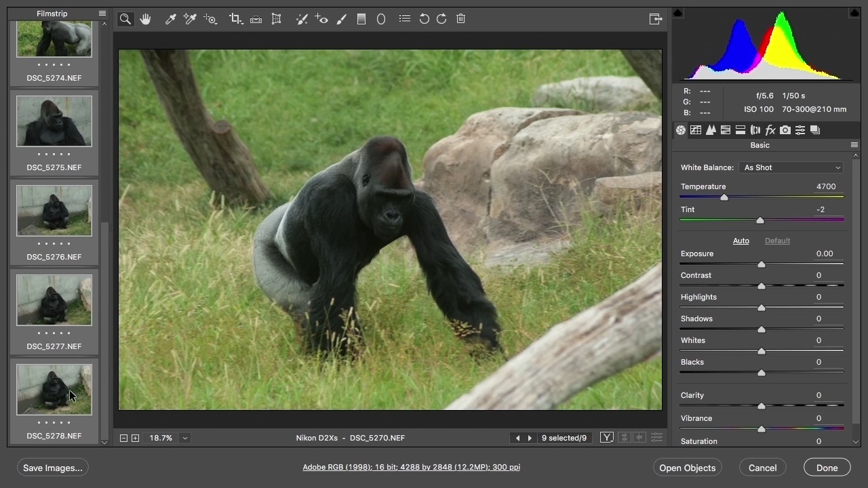Rotate image clockwise
The width and height of the screenshot is (868, 488).
coord(441,19)
